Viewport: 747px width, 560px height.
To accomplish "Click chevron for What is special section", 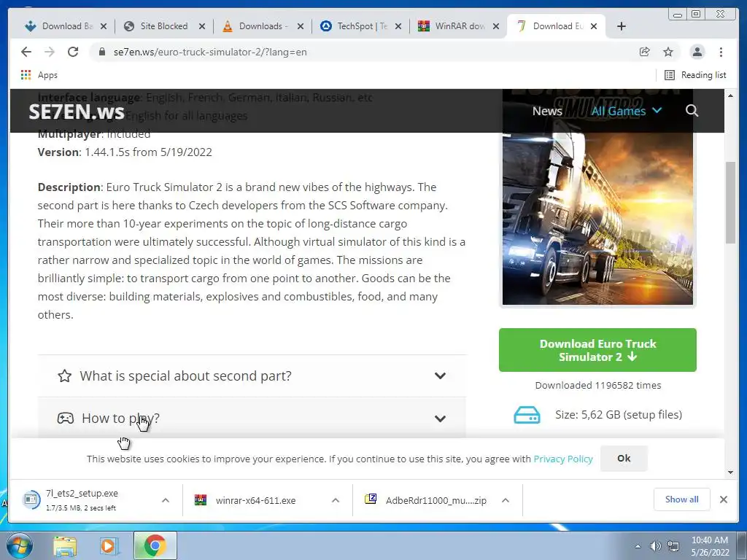I will coord(440,376).
